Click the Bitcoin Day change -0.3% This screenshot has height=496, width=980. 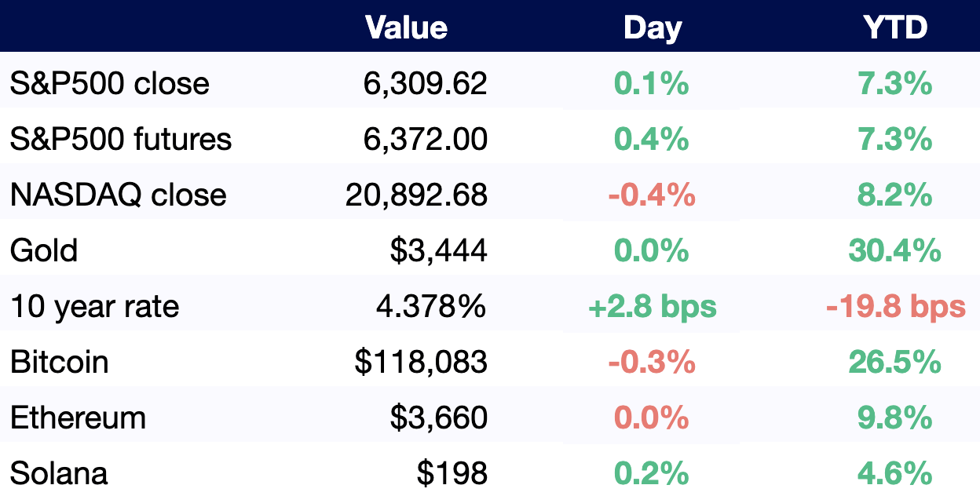(652, 362)
